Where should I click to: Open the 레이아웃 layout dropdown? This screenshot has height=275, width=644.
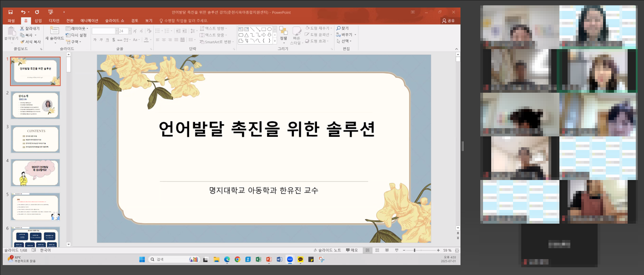77,28
